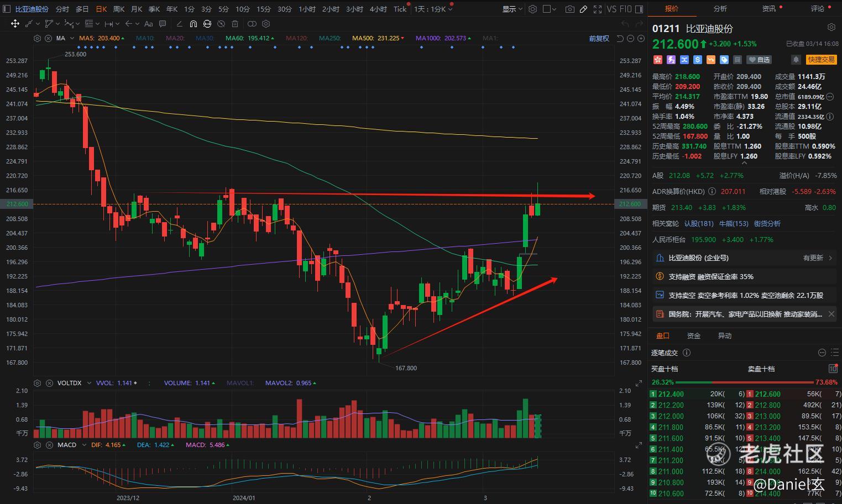Image resolution: width=842 pixels, height=504 pixels.
Task: Open 认股(181) warrants link
Action: point(699,224)
